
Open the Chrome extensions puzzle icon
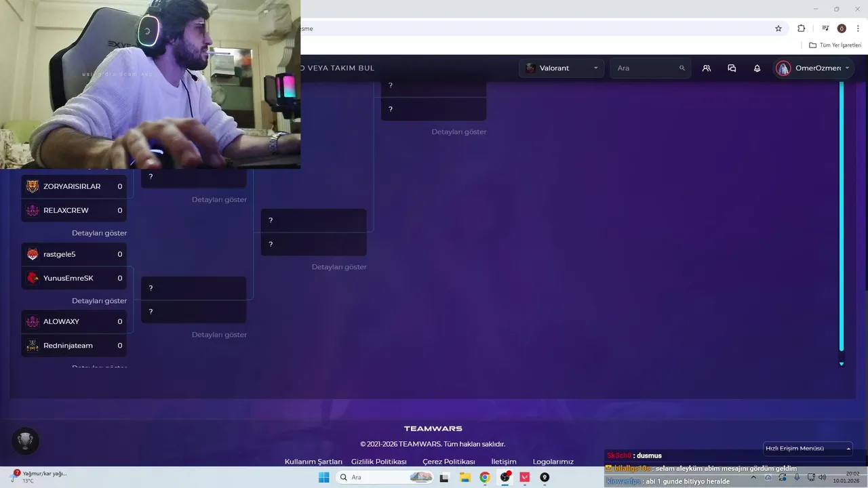(x=801, y=28)
